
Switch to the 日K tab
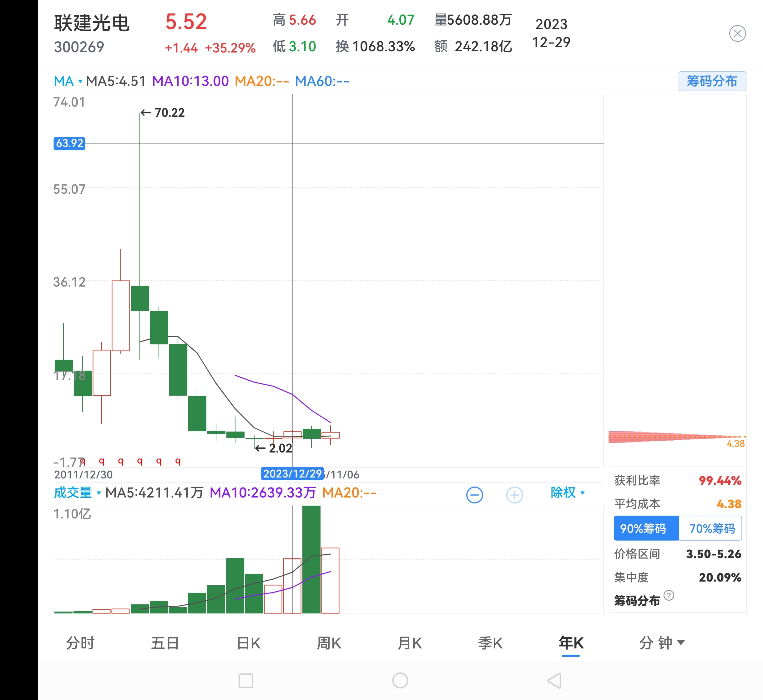point(248,643)
